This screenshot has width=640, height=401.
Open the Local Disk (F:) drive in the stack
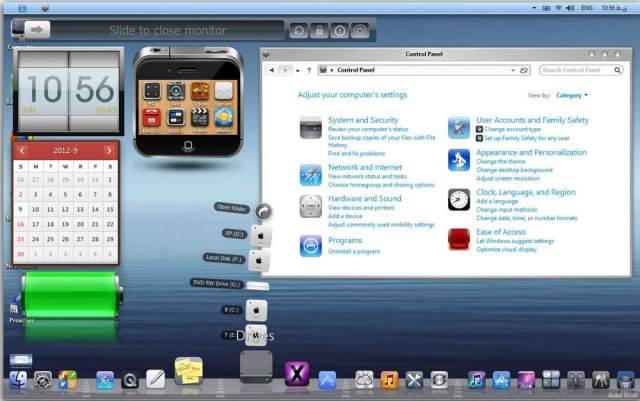point(259,261)
